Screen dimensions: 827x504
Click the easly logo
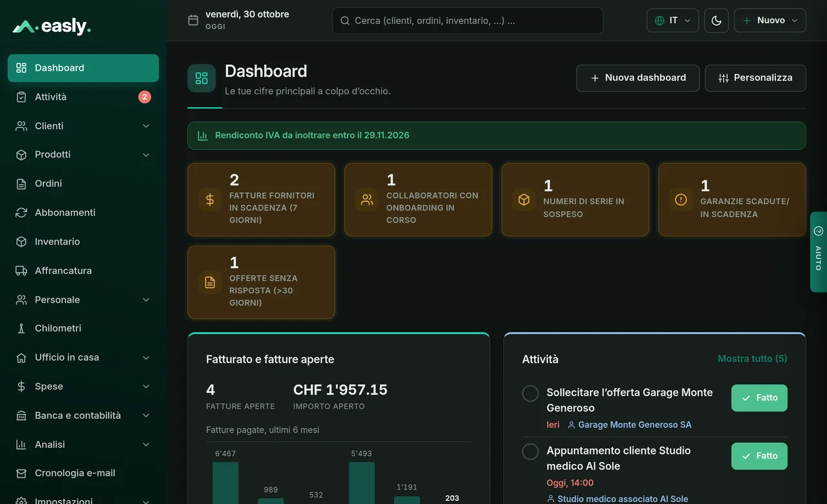[52, 26]
